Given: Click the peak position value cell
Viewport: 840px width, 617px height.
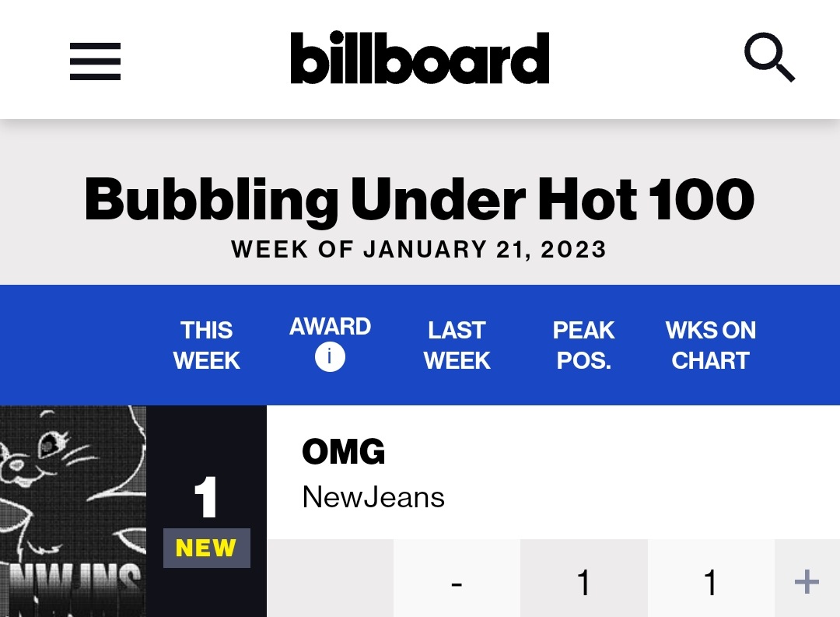Looking at the screenshot, I should (x=584, y=578).
